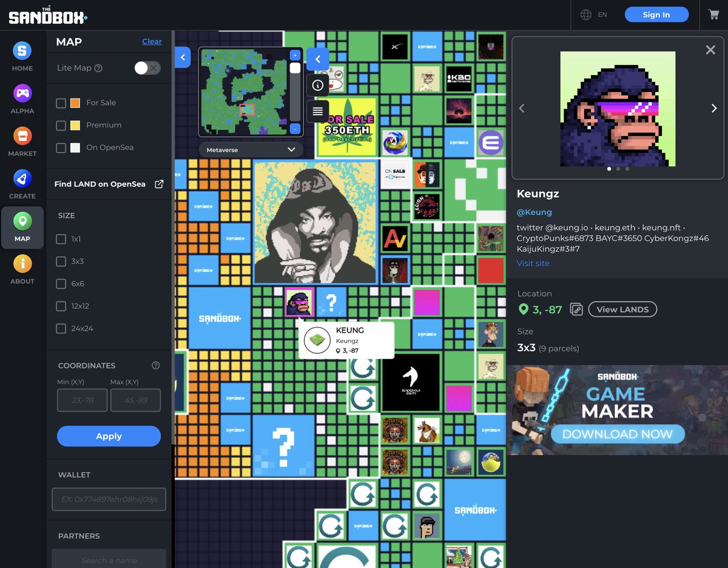Open the Alpha gamepad section
This screenshot has width=728, height=568.
22,99
